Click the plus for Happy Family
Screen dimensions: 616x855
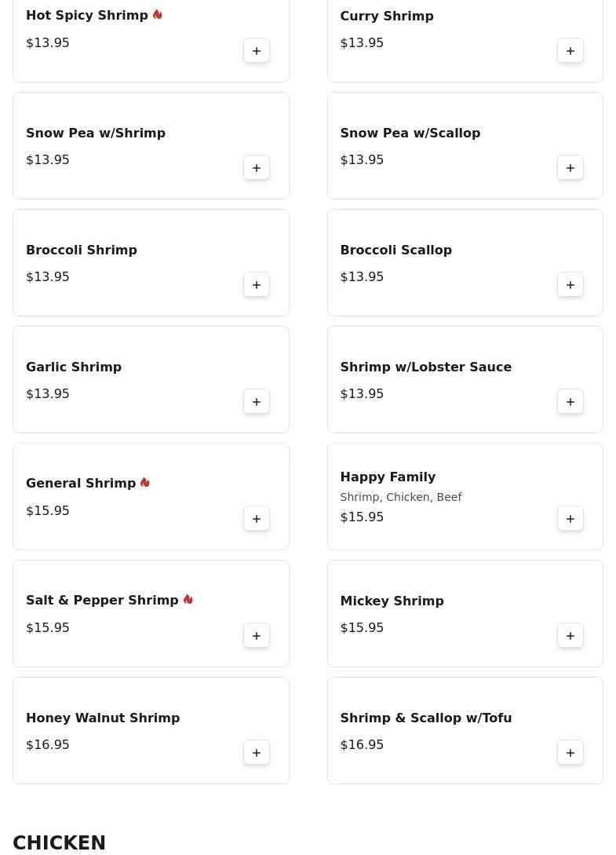[570, 519]
